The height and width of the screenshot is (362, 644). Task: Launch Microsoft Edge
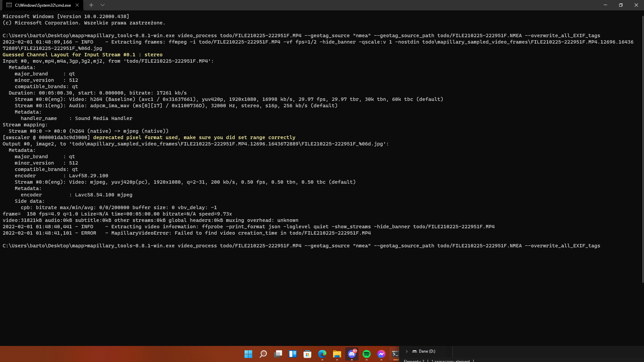coord(322,354)
